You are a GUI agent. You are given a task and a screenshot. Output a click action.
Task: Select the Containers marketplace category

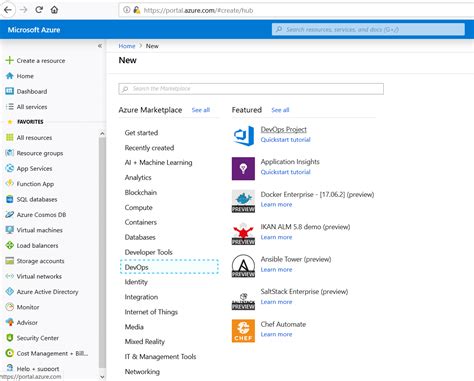[141, 222]
